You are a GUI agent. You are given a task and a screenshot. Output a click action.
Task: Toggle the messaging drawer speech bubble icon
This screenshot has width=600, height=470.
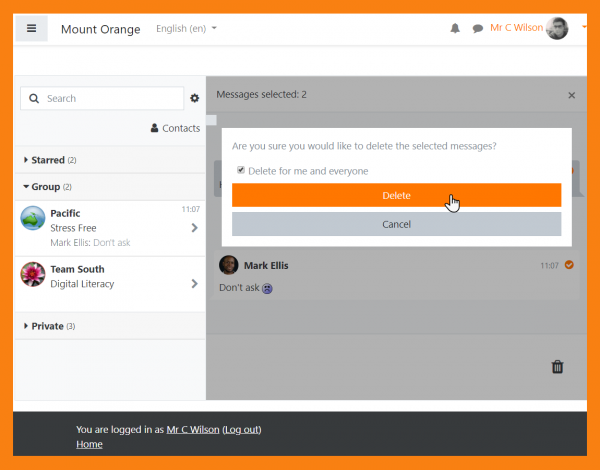coord(478,29)
